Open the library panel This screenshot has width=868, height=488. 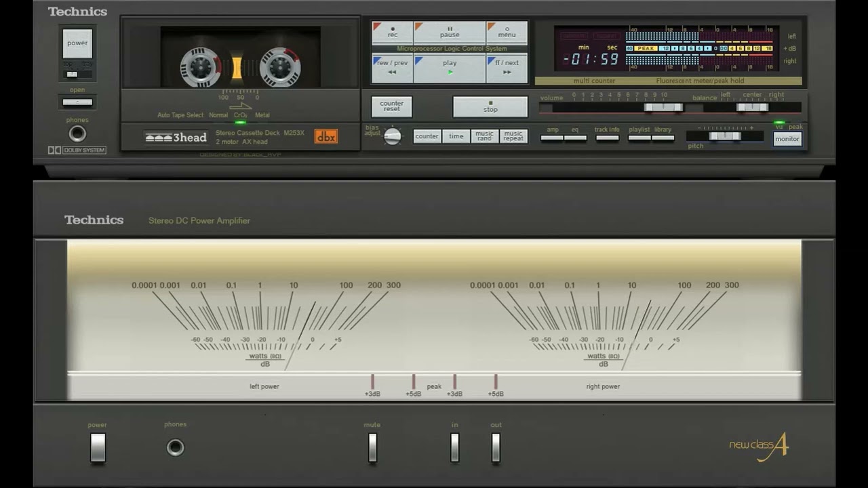(663, 138)
